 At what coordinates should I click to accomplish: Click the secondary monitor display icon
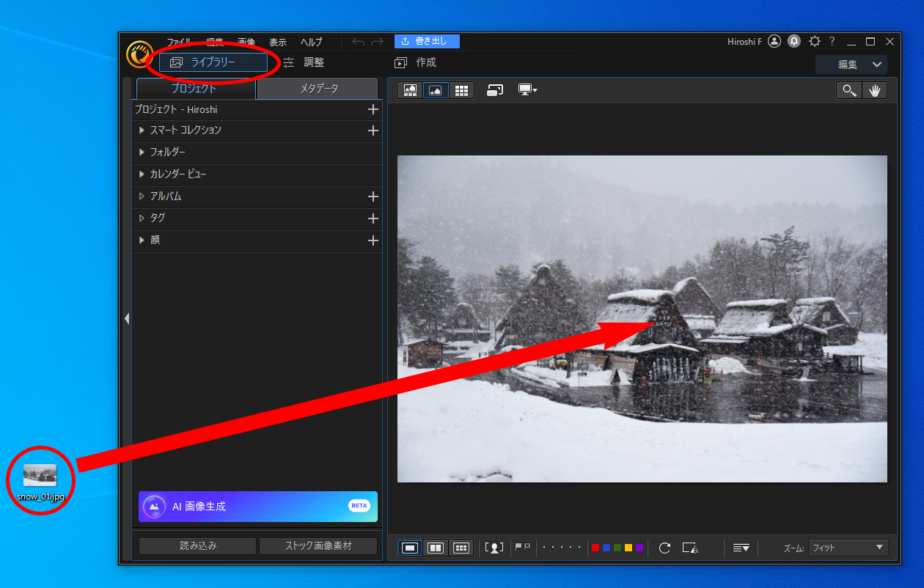click(x=495, y=90)
